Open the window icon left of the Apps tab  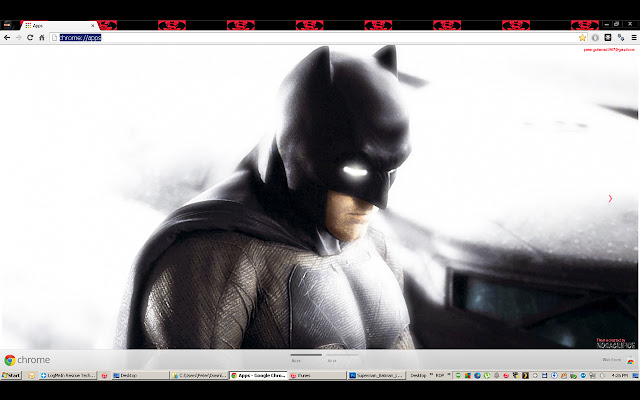tap(7, 25)
